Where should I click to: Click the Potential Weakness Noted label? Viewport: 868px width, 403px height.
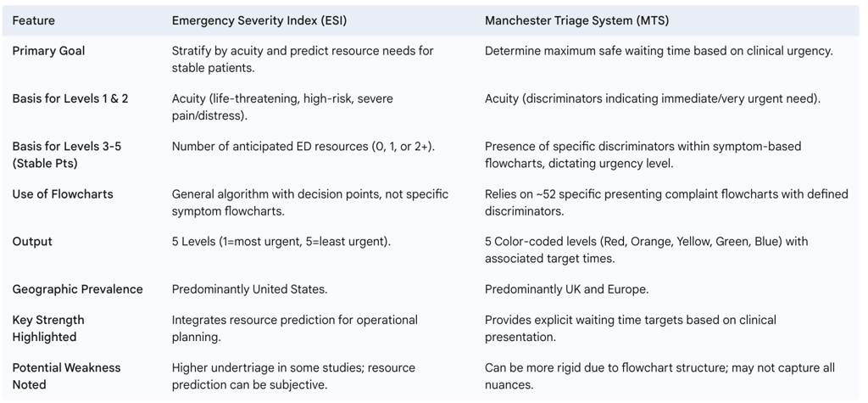[x=66, y=376]
